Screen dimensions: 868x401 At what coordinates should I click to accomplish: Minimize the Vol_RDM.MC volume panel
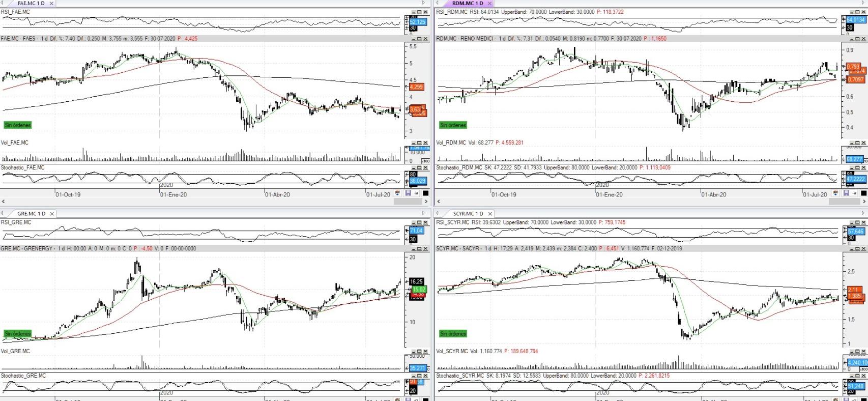[852, 143]
